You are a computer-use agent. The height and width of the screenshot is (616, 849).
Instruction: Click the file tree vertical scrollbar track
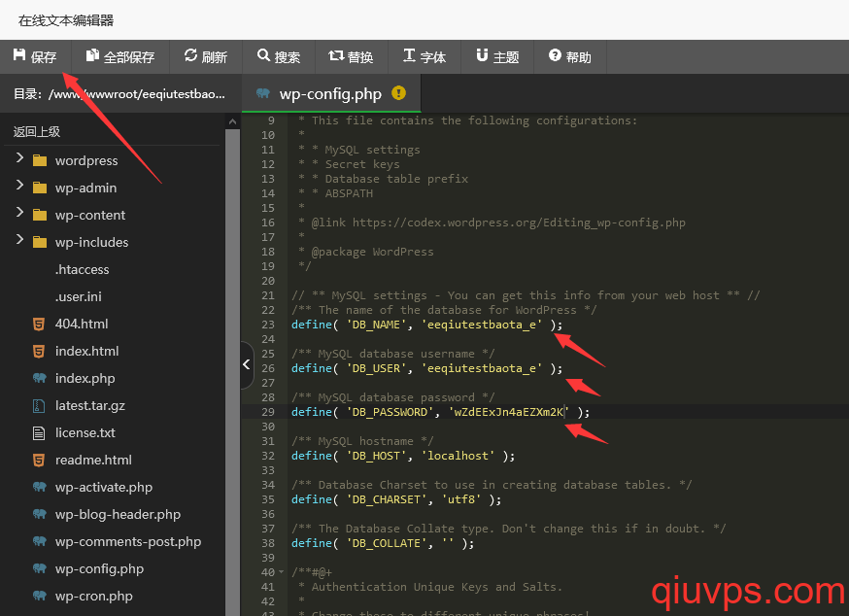[233, 372]
